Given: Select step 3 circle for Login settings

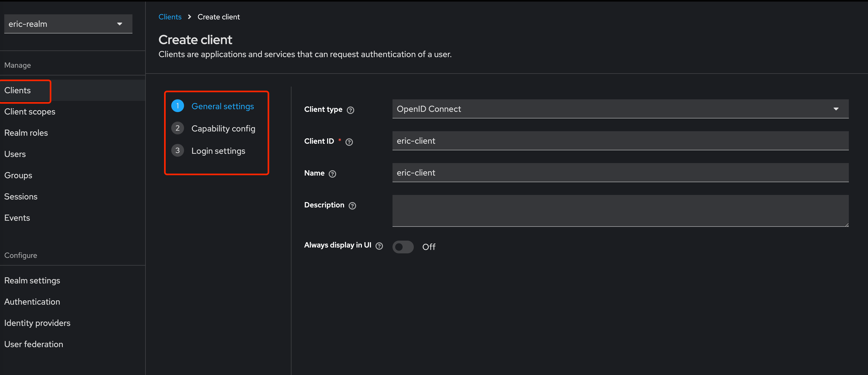Looking at the screenshot, I should click(x=178, y=151).
